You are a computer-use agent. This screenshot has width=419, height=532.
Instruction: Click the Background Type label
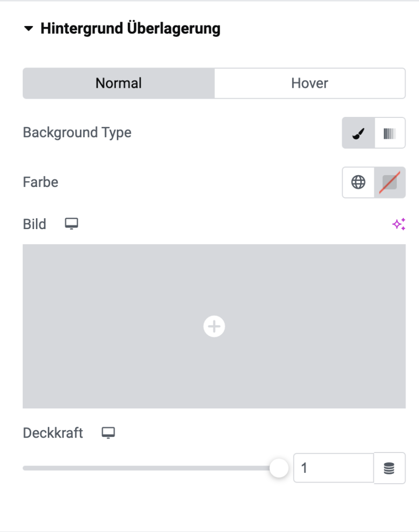point(77,132)
